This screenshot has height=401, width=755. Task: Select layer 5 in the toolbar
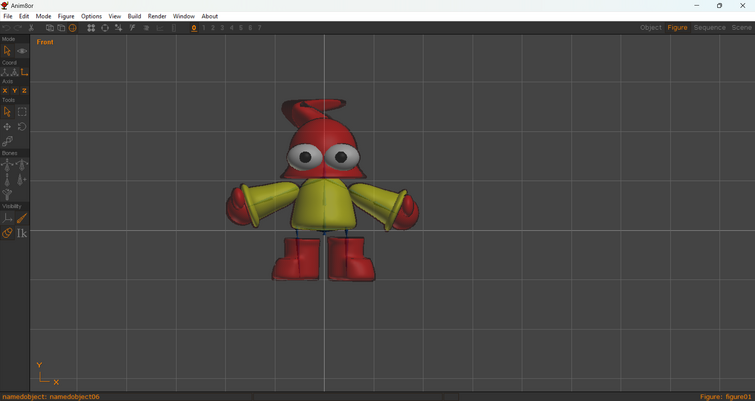241,28
